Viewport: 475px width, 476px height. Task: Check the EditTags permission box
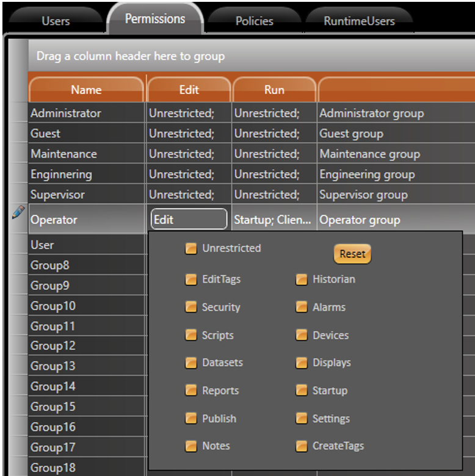[x=191, y=279]
